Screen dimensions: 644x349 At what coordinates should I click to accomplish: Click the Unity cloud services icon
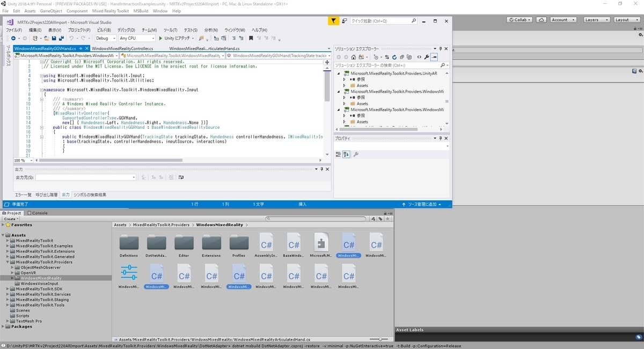pos(542,19)
